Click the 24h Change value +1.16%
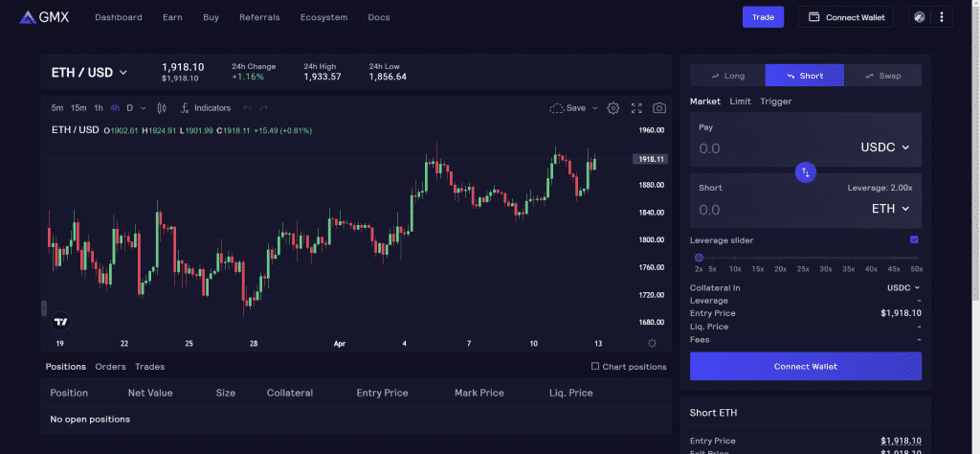 (x=248, y=77)
